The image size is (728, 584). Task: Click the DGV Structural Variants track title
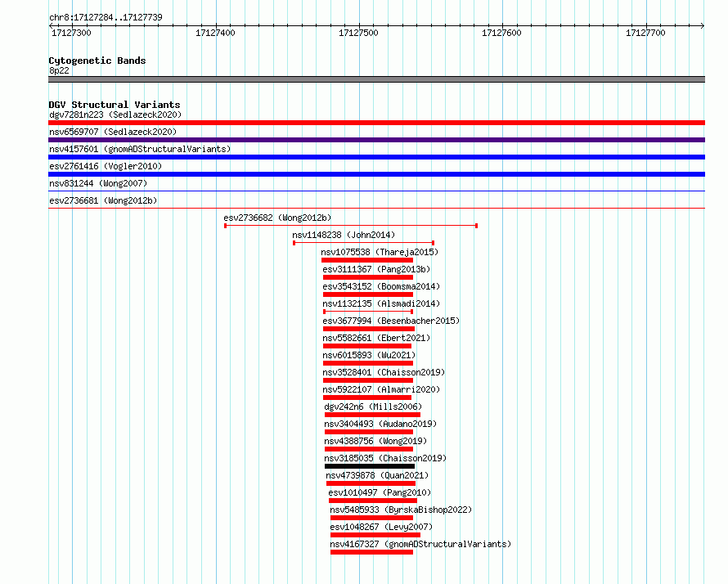[115, 105]
